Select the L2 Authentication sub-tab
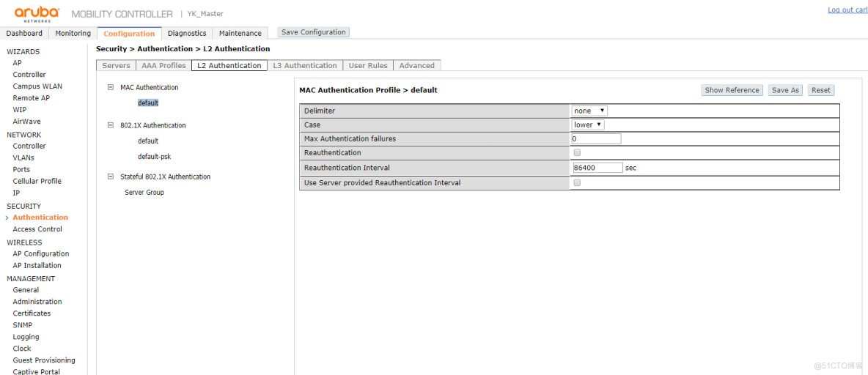Screen dimensions: 868x375 [229, 65]
